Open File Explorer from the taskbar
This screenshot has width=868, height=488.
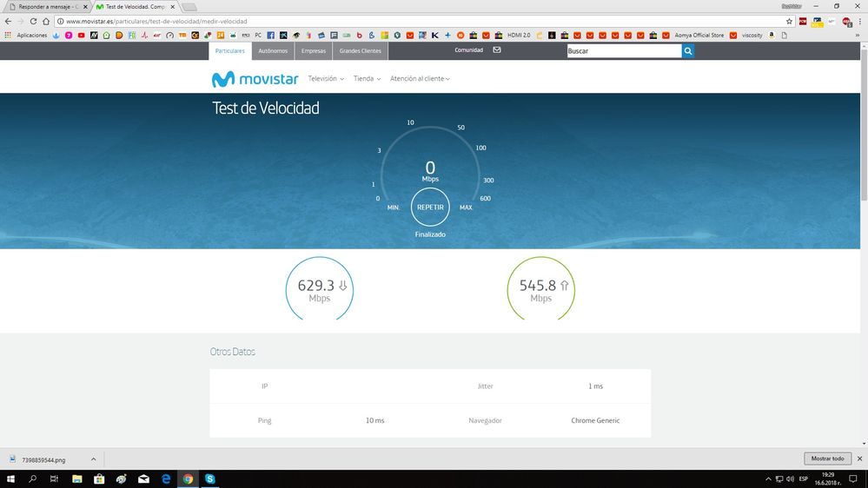(76, 478)
